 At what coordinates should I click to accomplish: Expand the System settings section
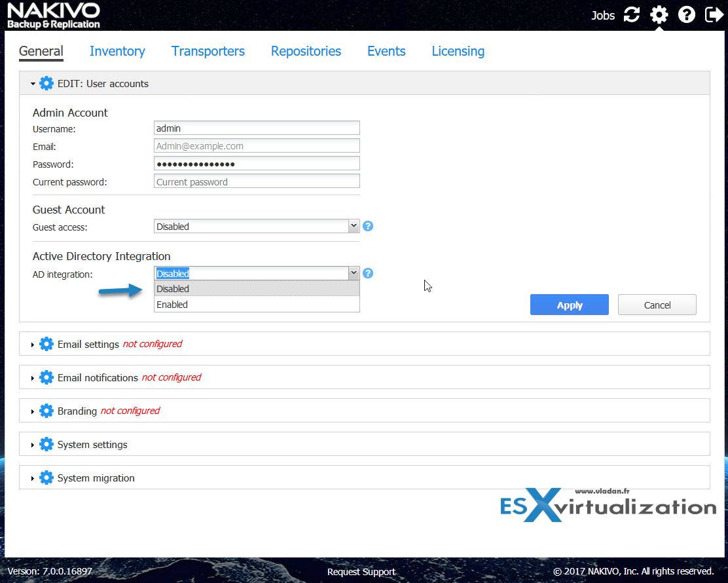click(x=33, y=445)
